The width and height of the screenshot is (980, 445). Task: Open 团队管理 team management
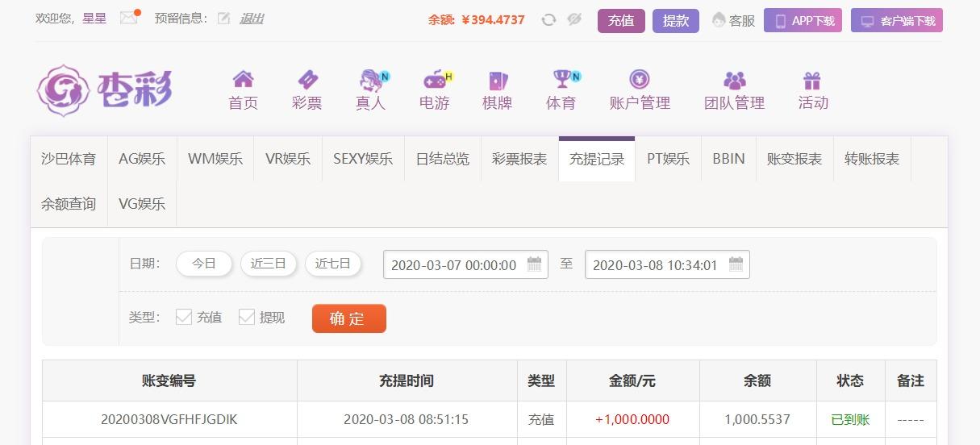(734, 90)
